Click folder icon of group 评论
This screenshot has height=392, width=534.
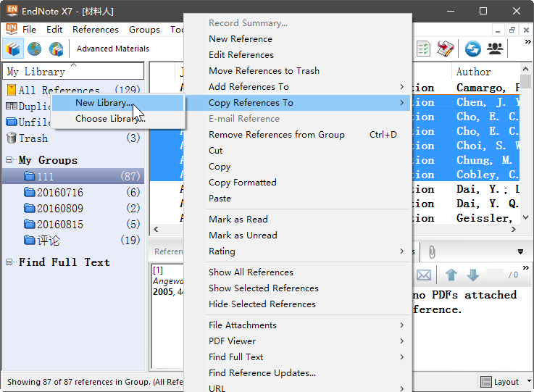click(x=30, y=240)
